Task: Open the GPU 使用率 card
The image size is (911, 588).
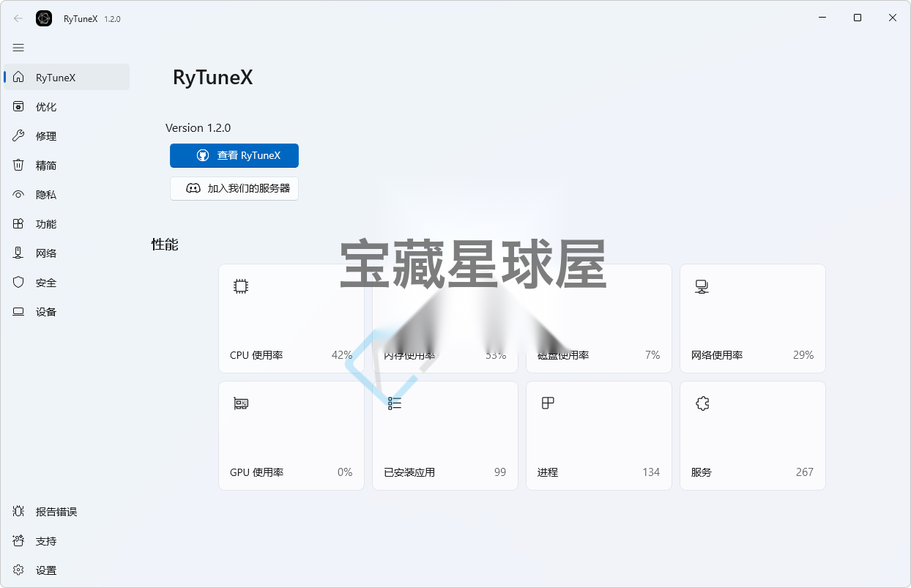Action: click(291, 436)
